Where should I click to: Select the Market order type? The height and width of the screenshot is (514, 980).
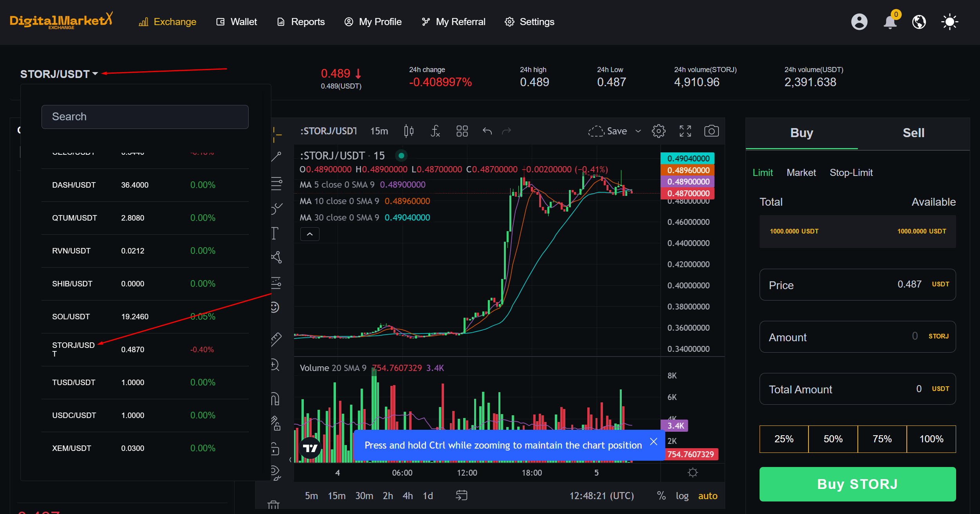point(801,172)
